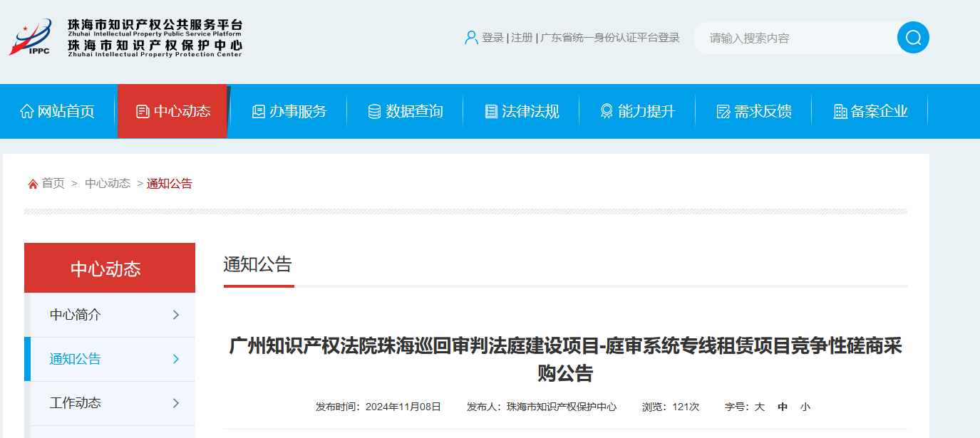Open 广东省统一身份认证平台登录 link

click(610, 38)
